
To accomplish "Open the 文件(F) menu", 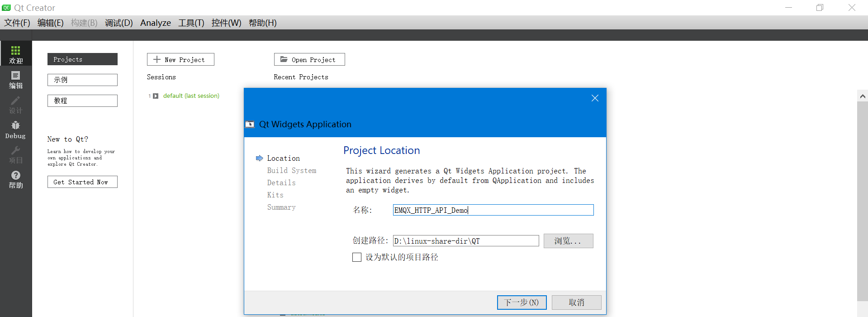I will point(17,23).
